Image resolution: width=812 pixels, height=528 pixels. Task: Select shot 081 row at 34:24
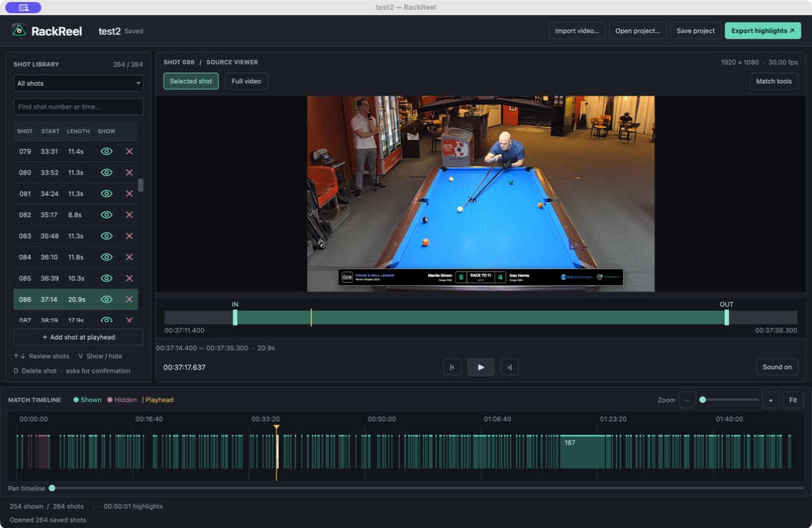76,194
